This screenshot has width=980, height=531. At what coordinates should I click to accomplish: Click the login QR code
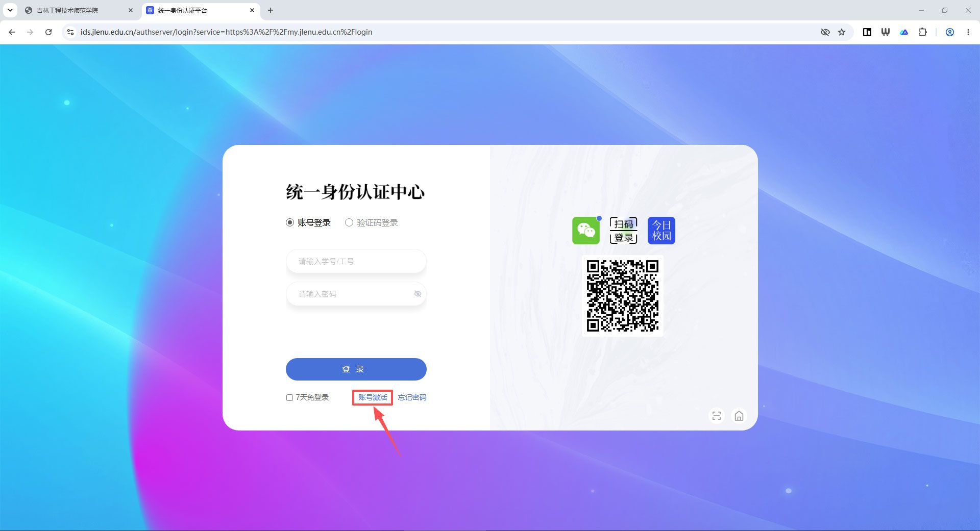[623, 296]
